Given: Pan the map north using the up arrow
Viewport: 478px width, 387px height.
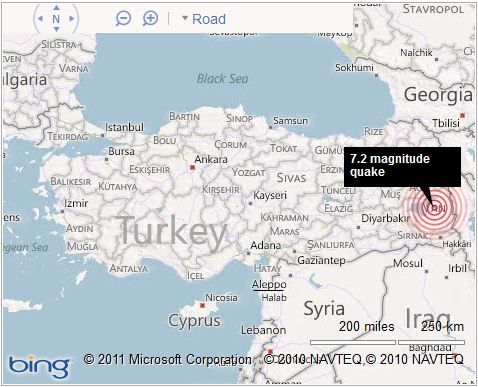Looking at the screenshot, I should (x=56, y=7).
